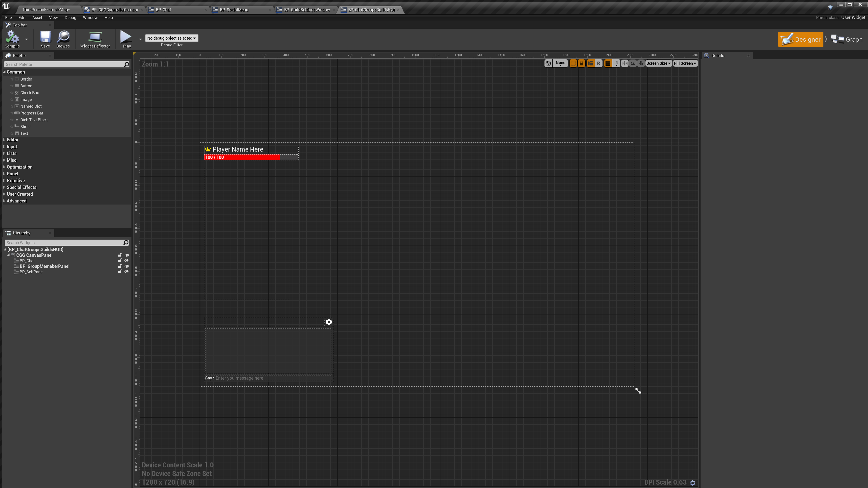The height and width of the screenshot is (488, 868).
Task: Open the Screen Size dropdown
Action: pos(658,63)
